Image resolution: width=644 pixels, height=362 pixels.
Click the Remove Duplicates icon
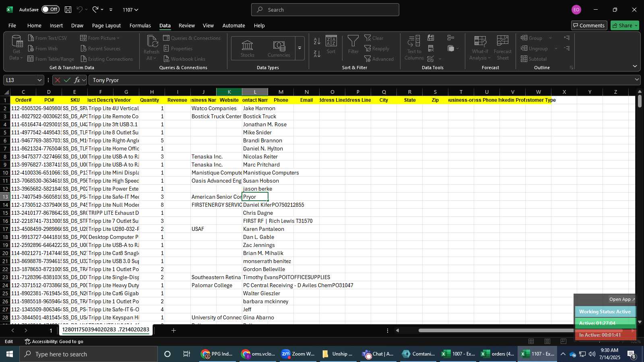click(431, 49)
